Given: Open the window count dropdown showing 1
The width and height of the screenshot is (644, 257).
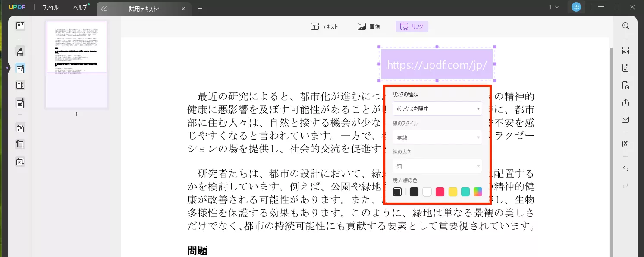Looking at the screenshot, I should (554, 7).
